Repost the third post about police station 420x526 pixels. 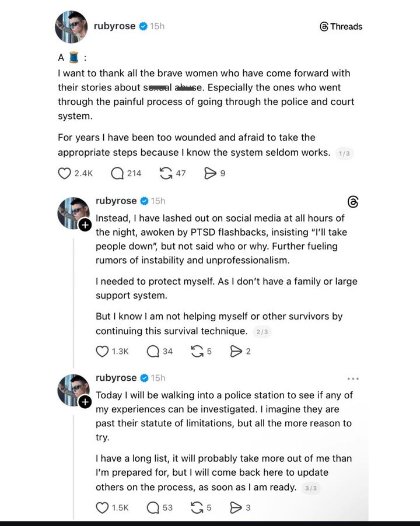(197, 507)
